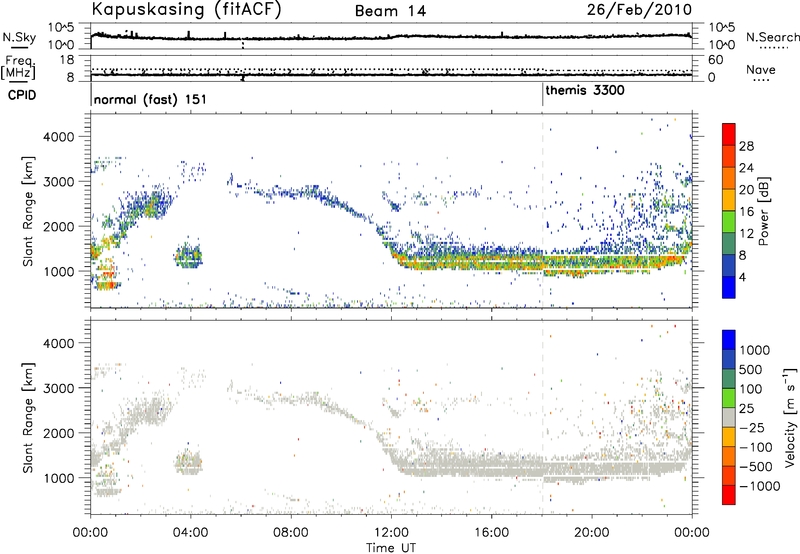
Task: Click the '4000' tick on power panel
Action: 61,137
